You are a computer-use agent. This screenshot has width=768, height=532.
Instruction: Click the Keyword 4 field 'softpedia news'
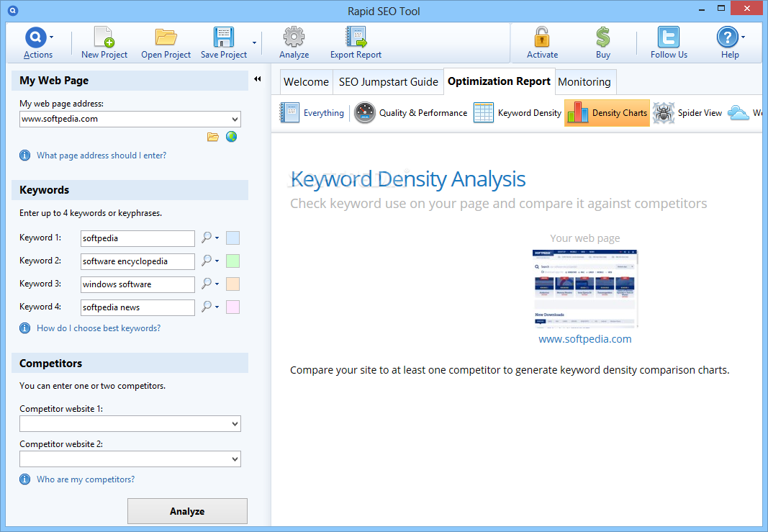tap(137, 307)
